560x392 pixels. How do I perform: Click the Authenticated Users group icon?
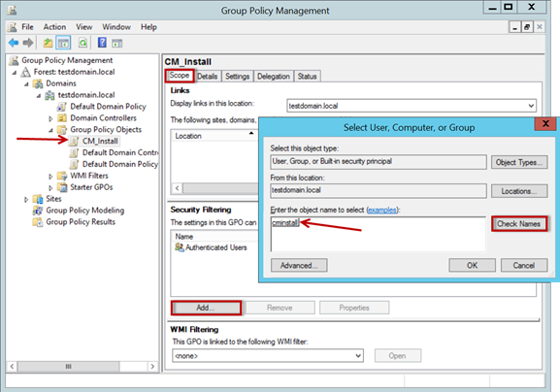pos(180,247)
